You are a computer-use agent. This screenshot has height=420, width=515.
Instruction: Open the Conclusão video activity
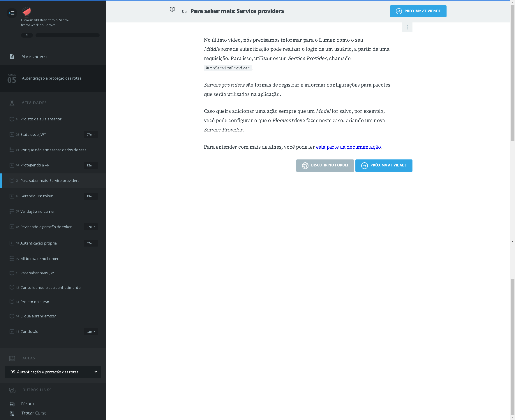click(29, 332)
